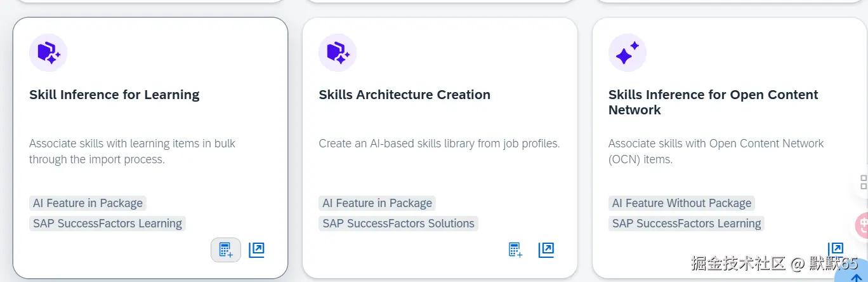Click SAP SuccessFactors Learning tag on first card

point(107,224)
